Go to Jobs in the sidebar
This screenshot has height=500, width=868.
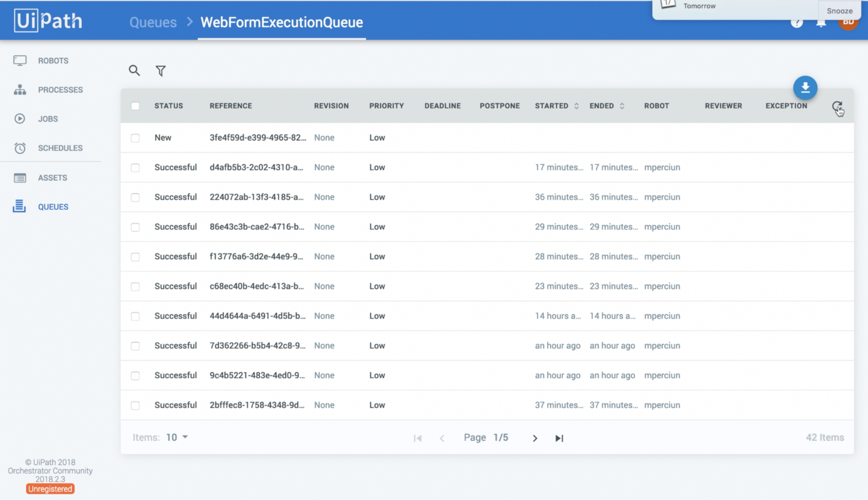pos(48,119)
